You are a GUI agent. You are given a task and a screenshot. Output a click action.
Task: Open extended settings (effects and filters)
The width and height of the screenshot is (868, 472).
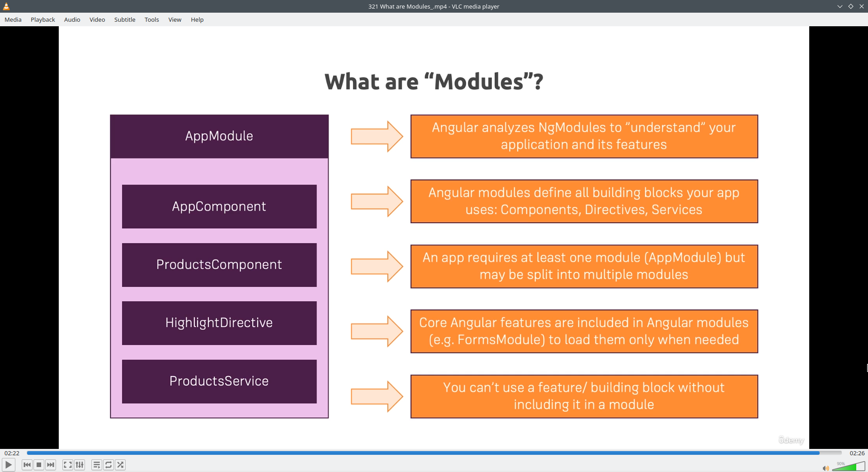pos(80,465)
